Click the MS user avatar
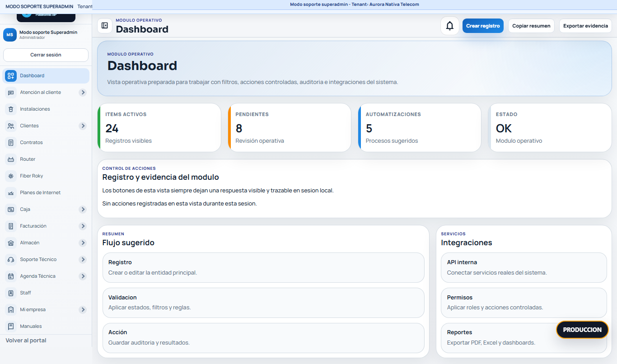The image size is (617, 364). (10, 35)
